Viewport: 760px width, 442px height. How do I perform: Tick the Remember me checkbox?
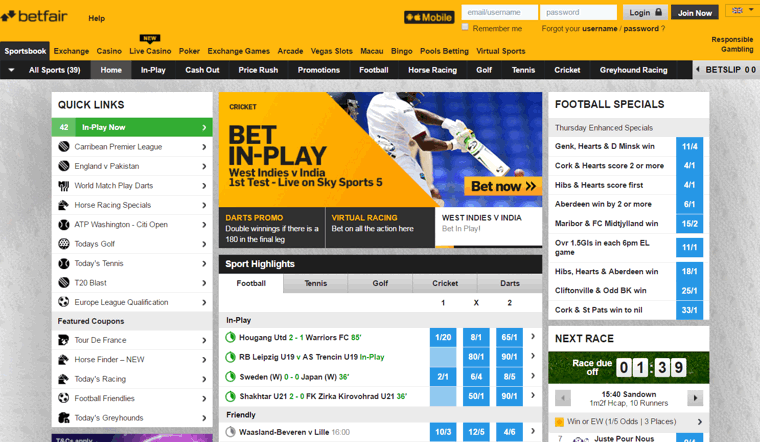pyautogui.click(x=465, y=27)
